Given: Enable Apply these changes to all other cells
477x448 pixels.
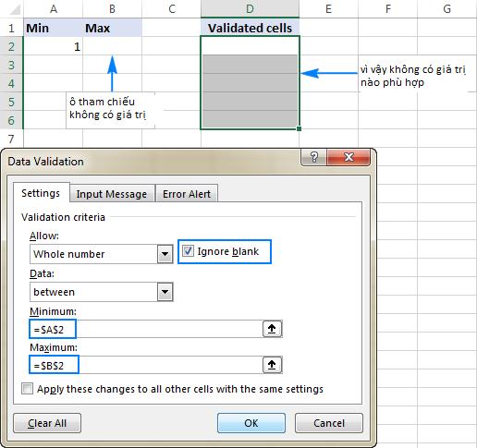Looking at the screenshot, I should click(27, 389).
